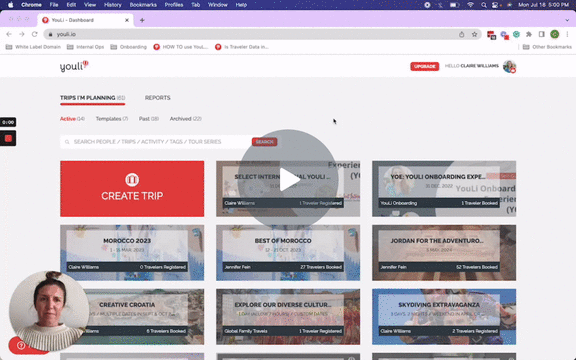Open the Chrome extensions puzzle icon

coord(529,34)
